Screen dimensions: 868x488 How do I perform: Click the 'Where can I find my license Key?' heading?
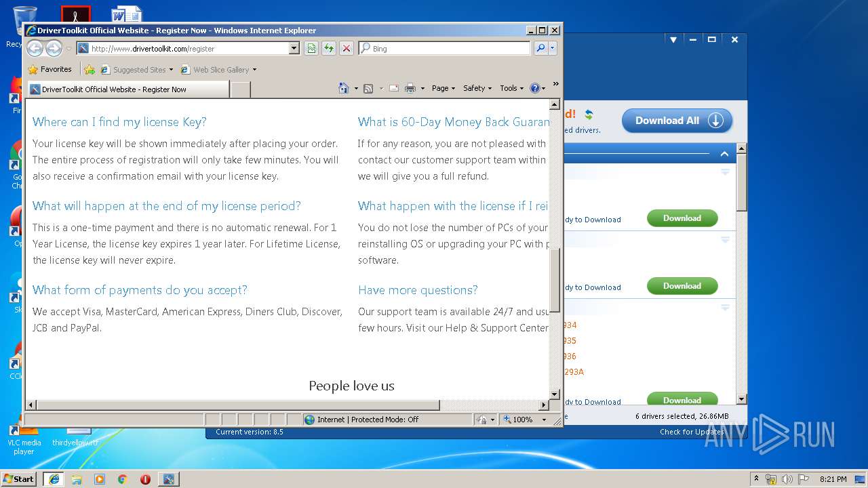pyautogui.click(x=119, y=122)
